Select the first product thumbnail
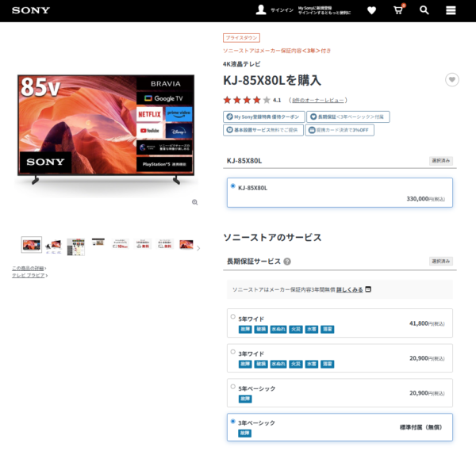The width and height of the screenshot is (476, 451). tap(32, 245)
